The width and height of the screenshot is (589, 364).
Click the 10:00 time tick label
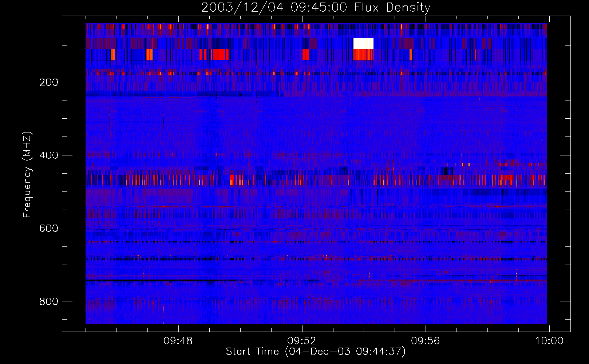tap(549, 341)
